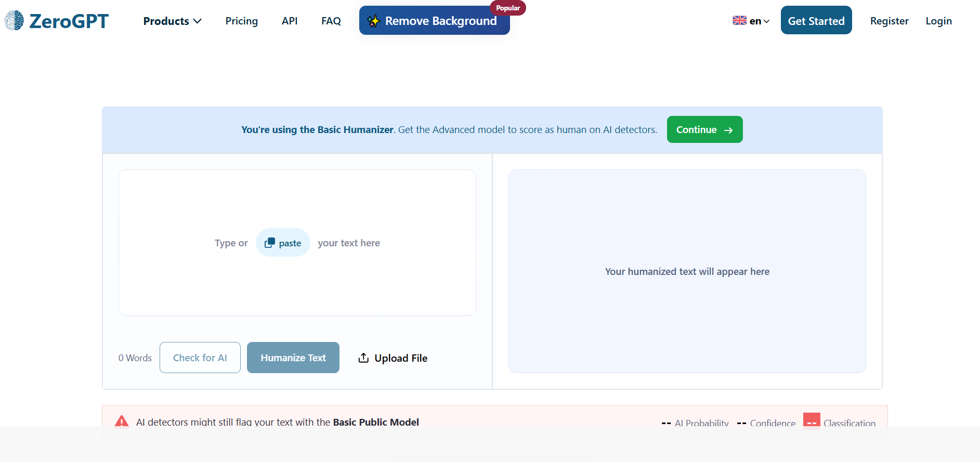The height and width of the screenshot is (462, 980).
Task: Click the red Classification indicator box
Action: click(812, 420)
